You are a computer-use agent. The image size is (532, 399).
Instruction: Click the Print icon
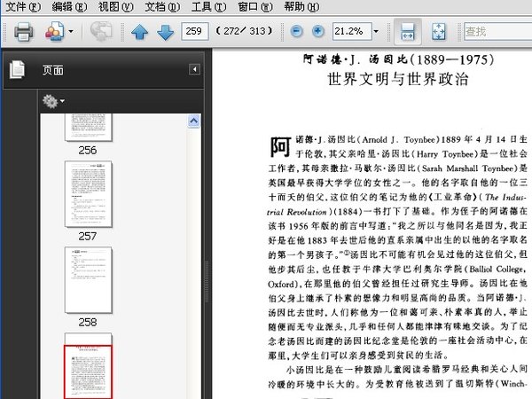(x=21, y=32)
